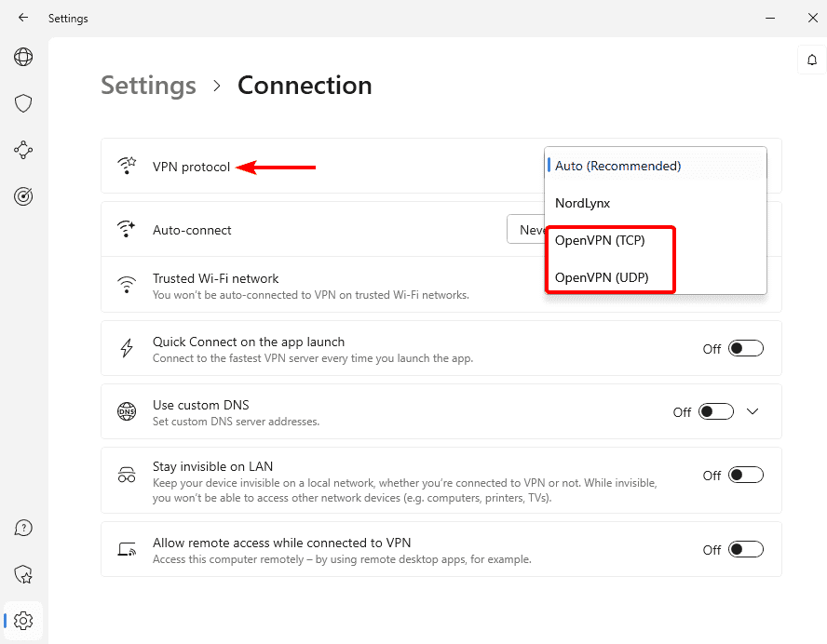
Task: Select Auto (Recommended) protocol option
Action: tap(618, 166)
